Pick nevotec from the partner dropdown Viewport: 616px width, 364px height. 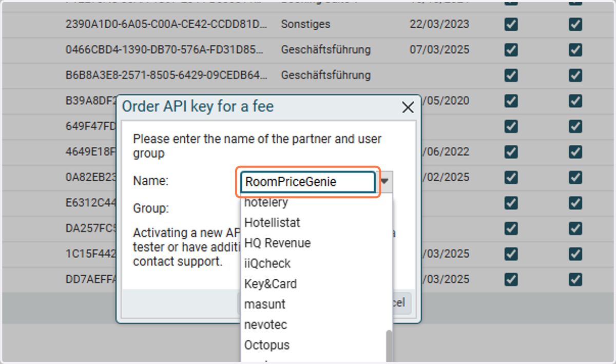[x=265, y=325]
